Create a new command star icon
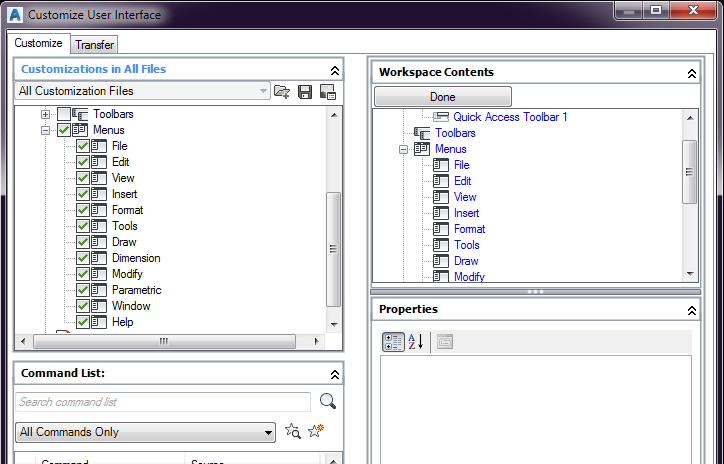The width and height of the screenshot is (724, 464). [x=316, y=431]
